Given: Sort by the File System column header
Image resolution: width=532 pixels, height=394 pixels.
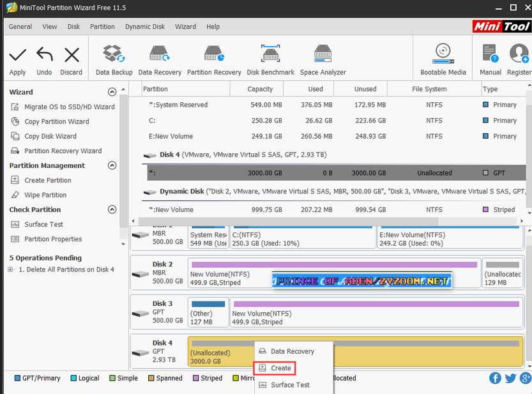Looking at the screenshot, I should tap(434, 89).
